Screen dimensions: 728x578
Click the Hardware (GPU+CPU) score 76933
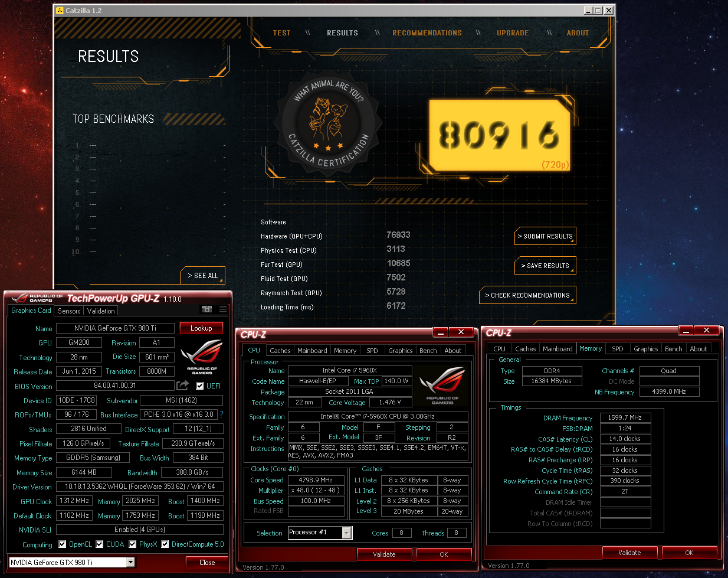[398, 235]
